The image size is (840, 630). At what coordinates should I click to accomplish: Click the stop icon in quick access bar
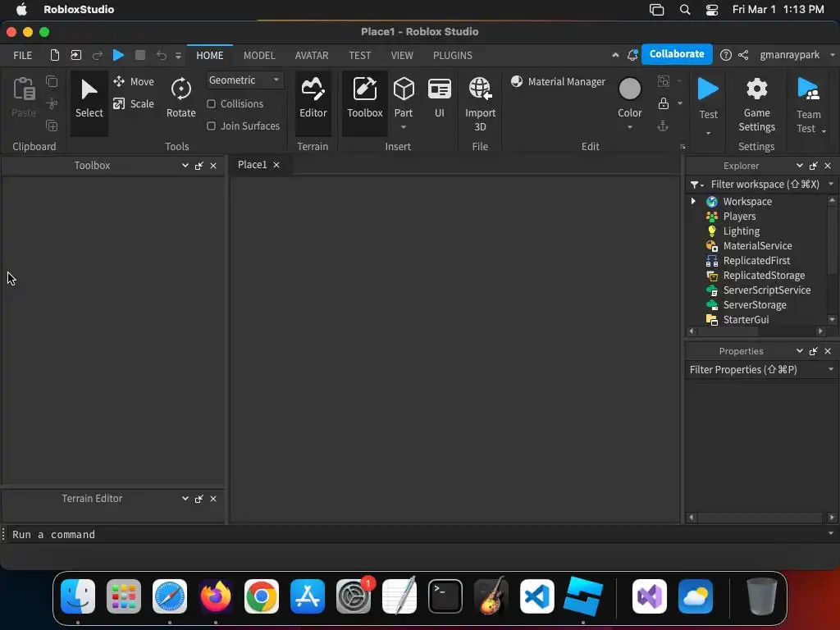tap(140, 55)
